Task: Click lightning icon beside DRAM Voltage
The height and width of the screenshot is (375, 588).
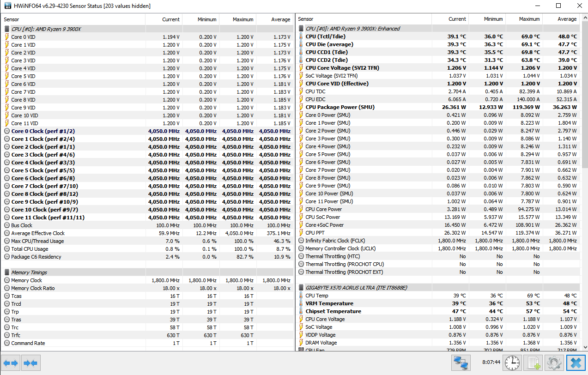Action: coord(301,343)
